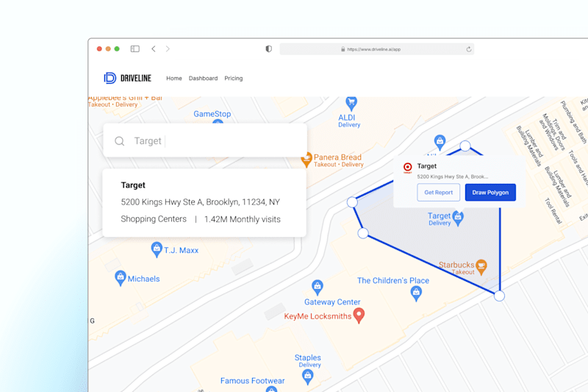Image resolution: width=588 pixels, height=392 pixels.
Task: Click the ALDI shopping cart pin
Action: point(351,103)
